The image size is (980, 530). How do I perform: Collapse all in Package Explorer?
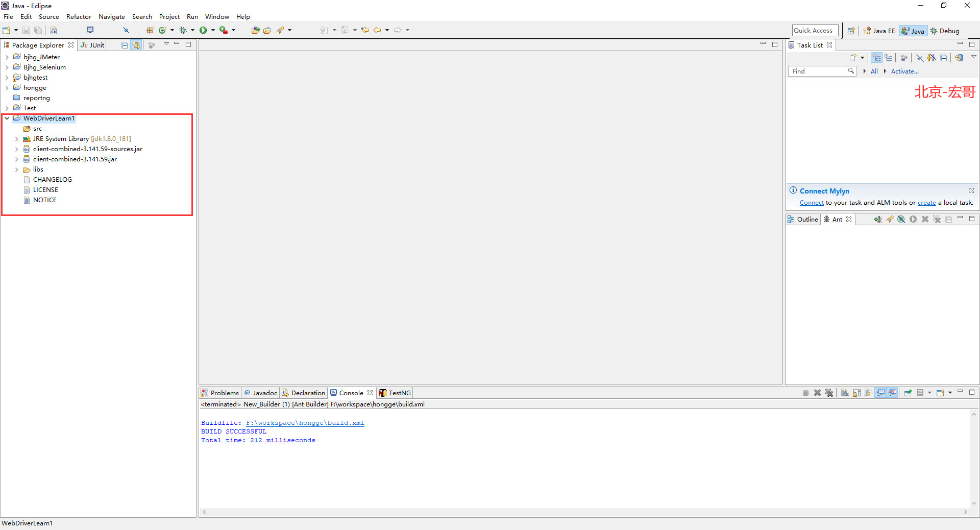point(124,45)
